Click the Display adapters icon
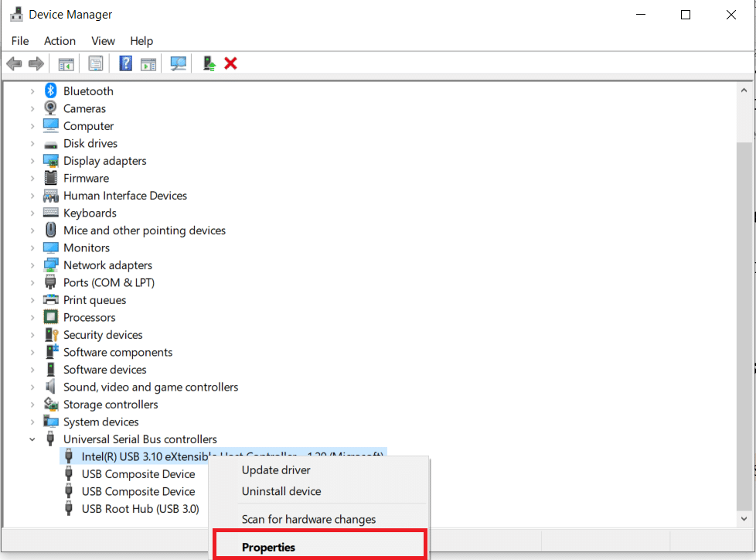This screenshot has height=560, width=756. tap(50, 161)
